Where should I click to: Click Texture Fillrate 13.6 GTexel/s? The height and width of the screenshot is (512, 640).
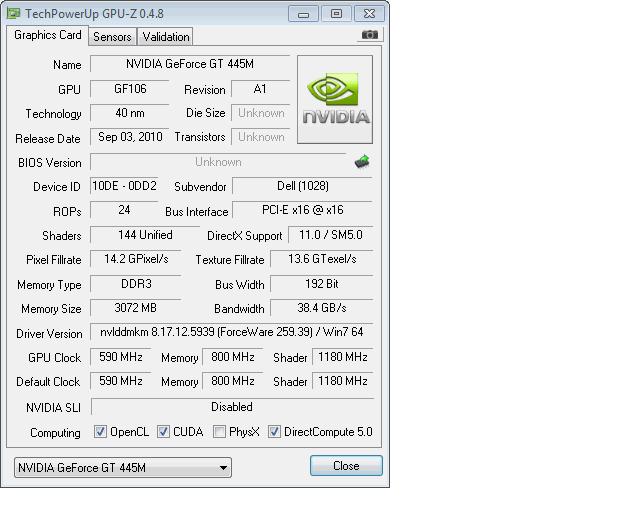point(322,259)
